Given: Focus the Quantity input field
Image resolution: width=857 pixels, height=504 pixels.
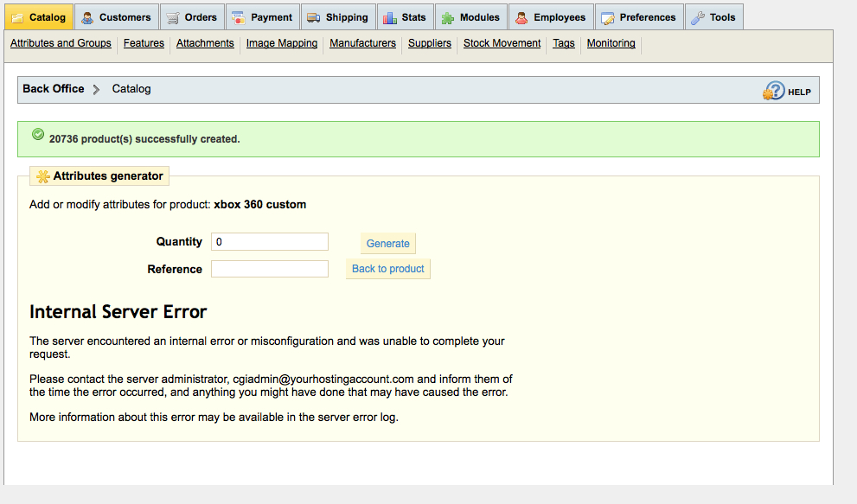Looking at the screenshot, I should click(x=270, y=241).
